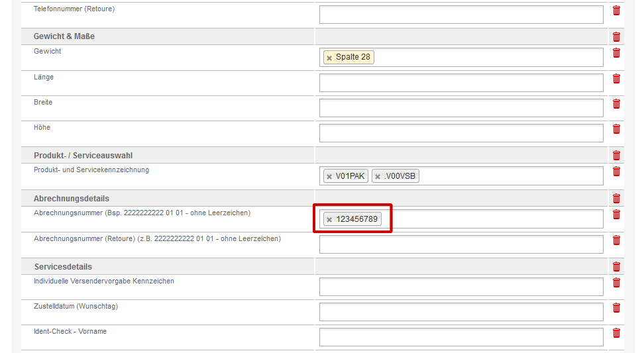The height and width of the screenshot is (353, 644).
Task: Delete the Abrechnungsnummer (Retoure) row
Action: point(616,240)
